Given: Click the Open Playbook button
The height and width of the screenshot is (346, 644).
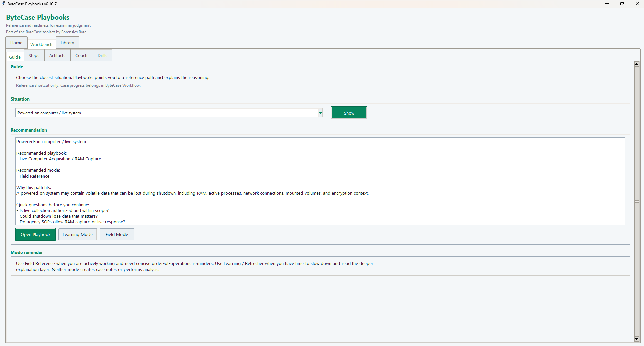Looking at the screenshot, I should point(35,234).
